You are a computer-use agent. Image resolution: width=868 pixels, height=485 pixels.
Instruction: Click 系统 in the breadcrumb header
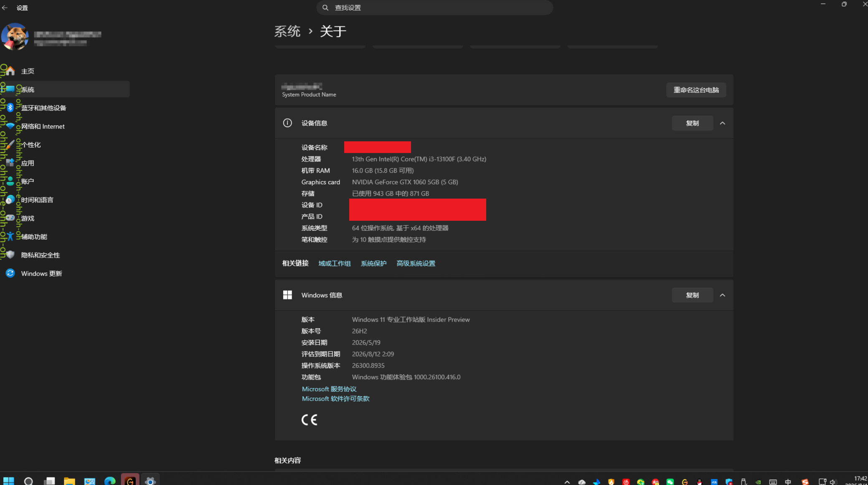287,31
